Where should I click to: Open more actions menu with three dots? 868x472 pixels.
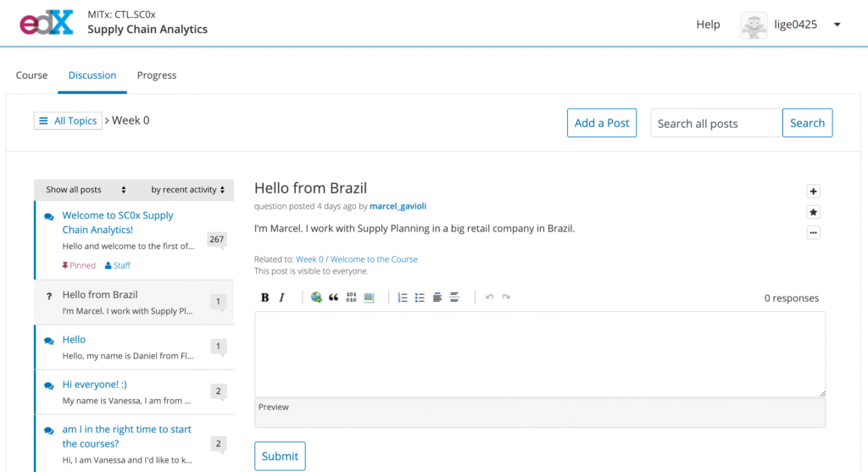[x=814, y=233]
